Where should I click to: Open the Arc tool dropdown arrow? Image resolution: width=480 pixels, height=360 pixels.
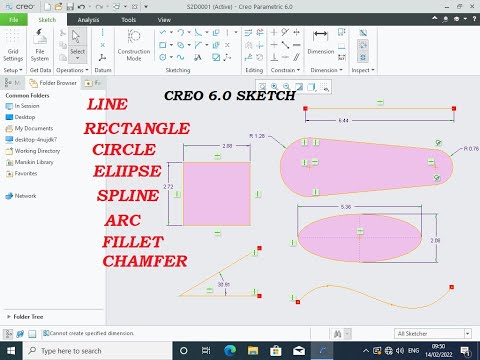[189, 32]
